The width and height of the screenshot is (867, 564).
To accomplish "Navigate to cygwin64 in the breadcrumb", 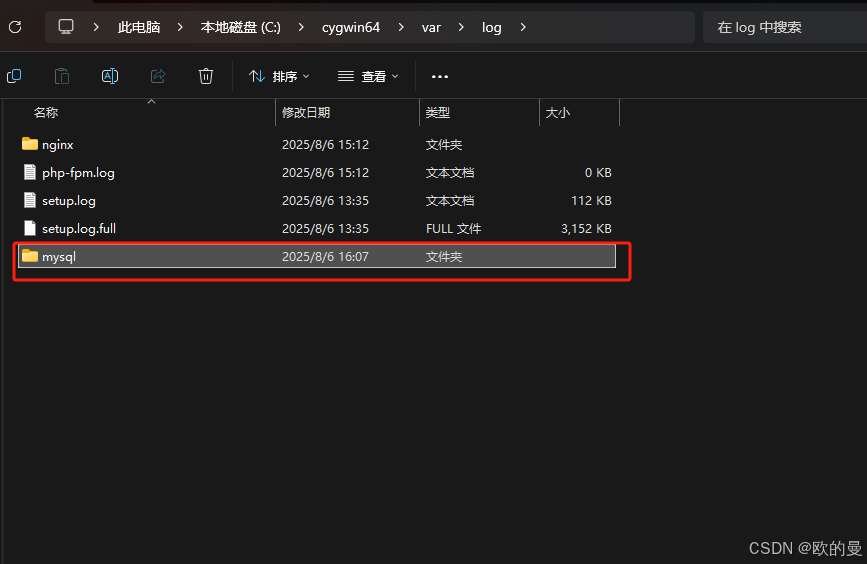I will 351,27.
